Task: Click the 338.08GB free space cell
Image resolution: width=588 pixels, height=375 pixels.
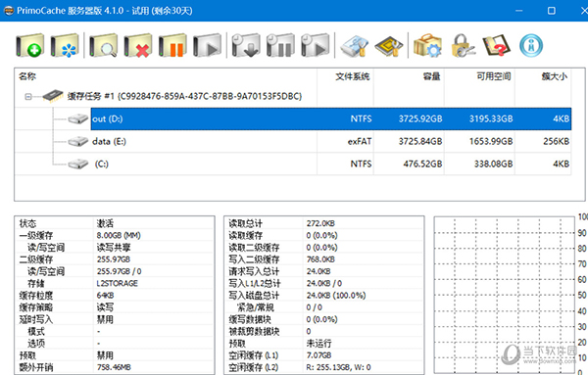Action: pos(493,164)
